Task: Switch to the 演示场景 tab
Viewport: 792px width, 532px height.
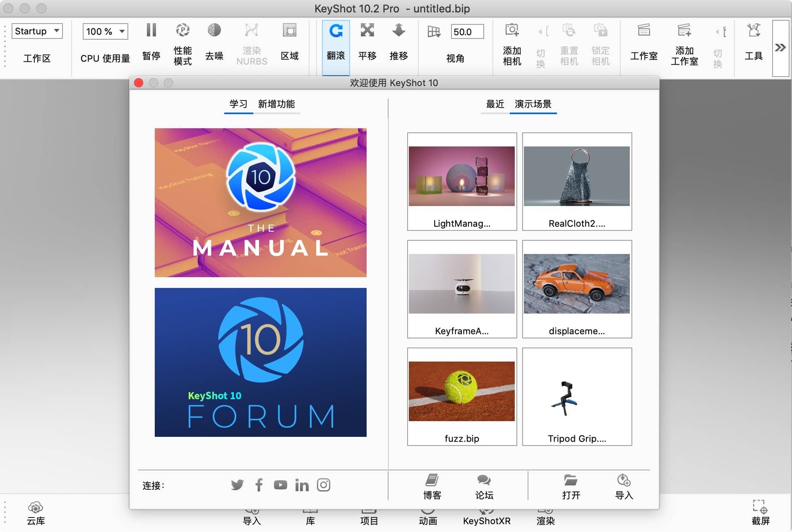Action: click(x=533, y=104)
